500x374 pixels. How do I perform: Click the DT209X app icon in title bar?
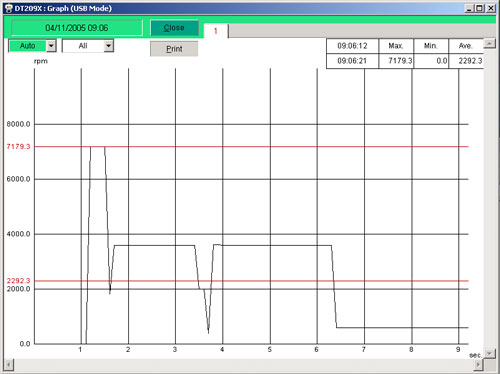tap(9, 8)
